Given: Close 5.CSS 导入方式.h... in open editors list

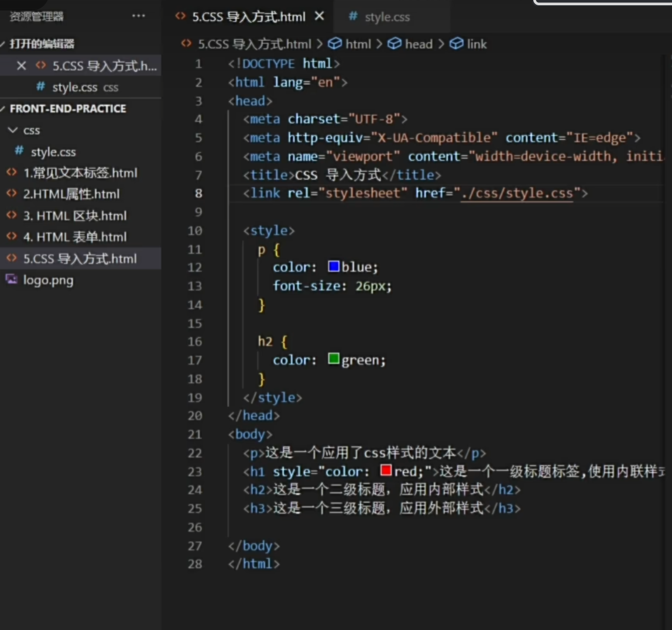Looking at the screenshot, I should pyautogui.click(x=21, y=66).
